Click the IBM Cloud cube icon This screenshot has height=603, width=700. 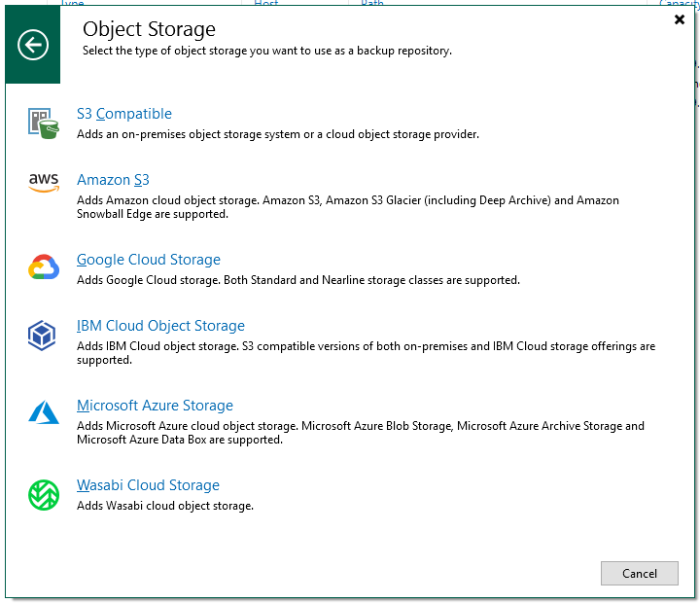tap(42, 336)
